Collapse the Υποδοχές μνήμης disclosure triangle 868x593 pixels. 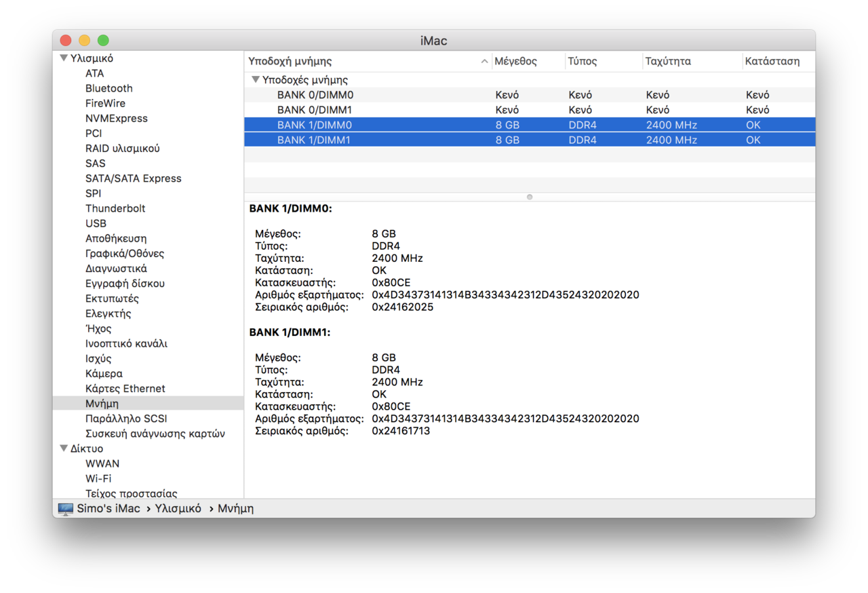[x=256, y=79]
